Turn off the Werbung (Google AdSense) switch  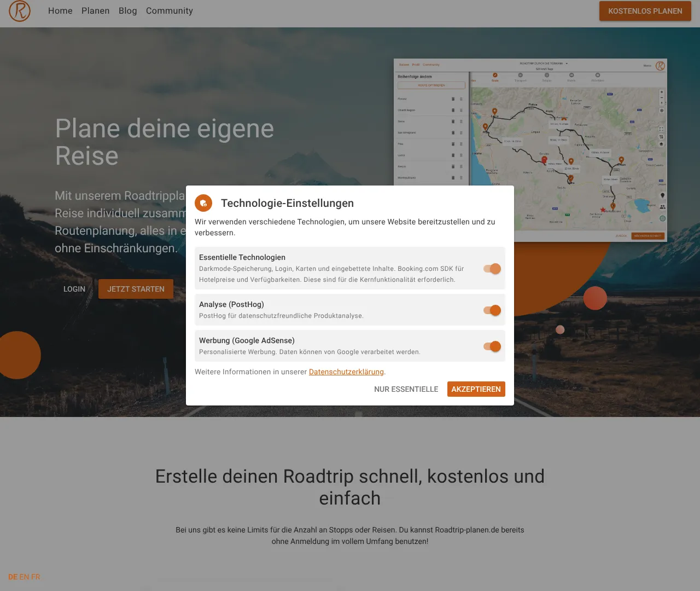click(x=492, y=346)
